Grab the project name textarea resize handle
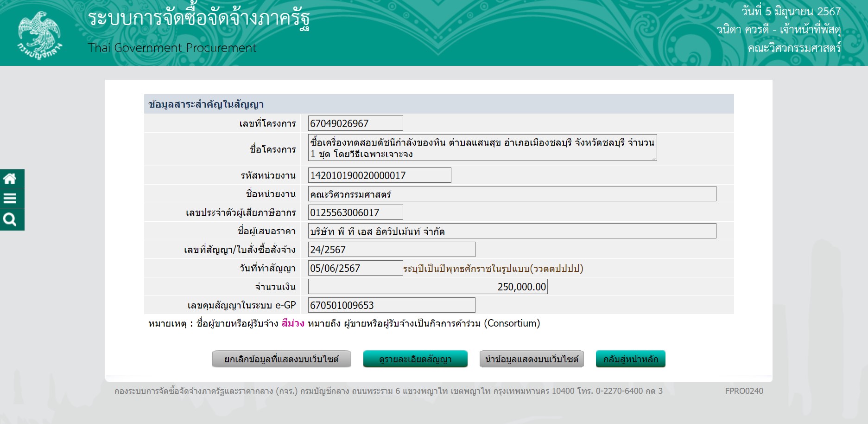This screenshot has height=424, width=868. (654, 158)
